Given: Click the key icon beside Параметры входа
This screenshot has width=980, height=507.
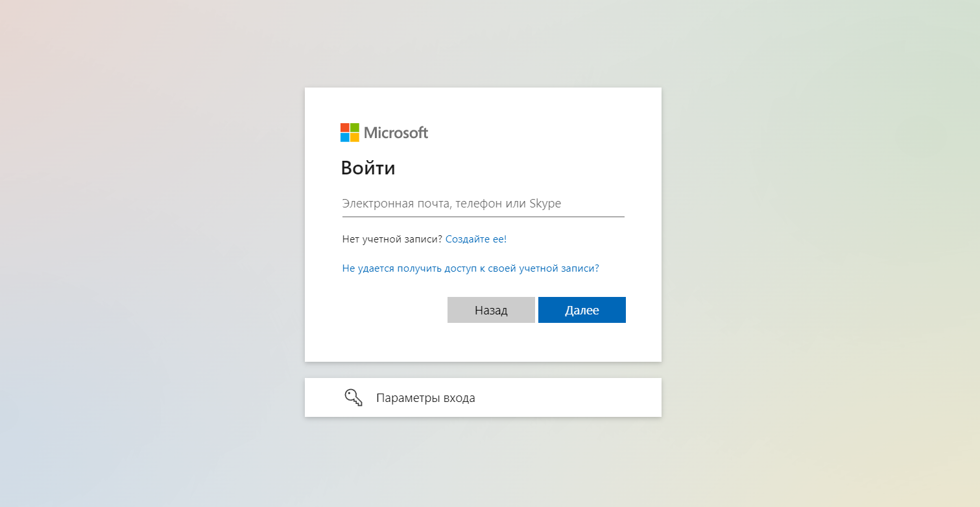Looking at the screenshot, I should pos(353,397).
